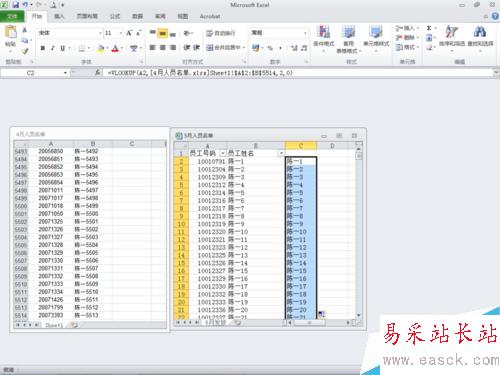Open Find and Select binoculars menu

pos(480,38)
